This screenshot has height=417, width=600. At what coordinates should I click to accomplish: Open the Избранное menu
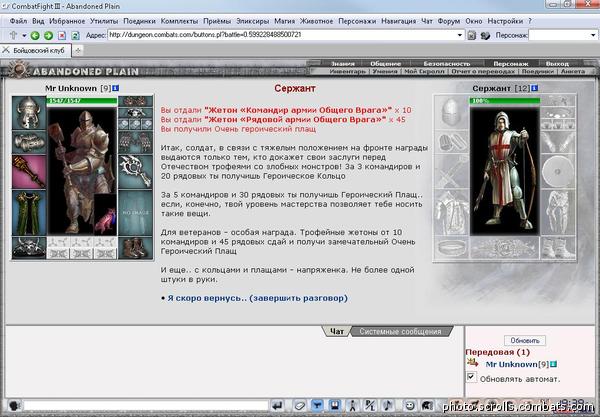(x=67, y=21)
